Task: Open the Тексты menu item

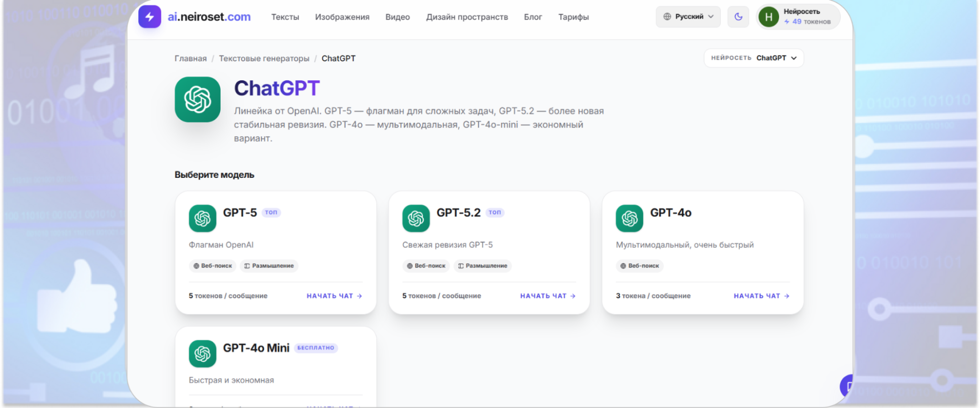Action: coord(285,17)
